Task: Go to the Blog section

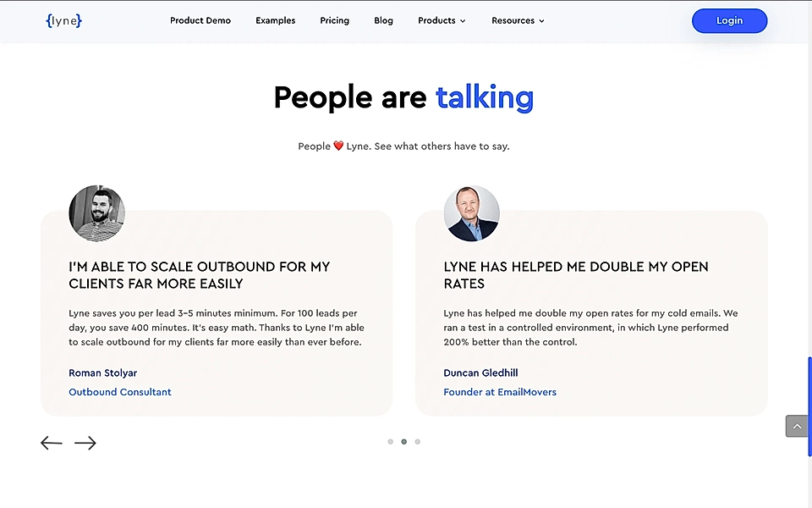Action: coord(383,20)
